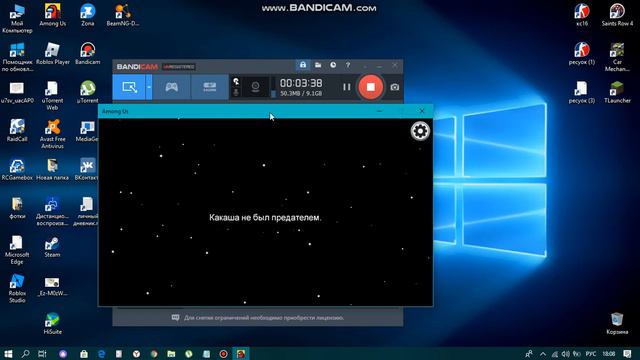Open the Корзина recycle bin

tap(617, 323)
